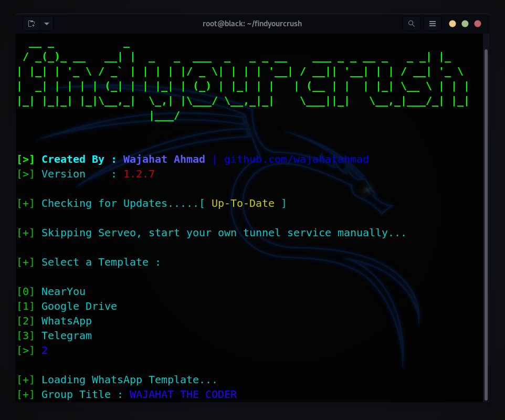Click the Google Drive template option

tap(79, 306)
